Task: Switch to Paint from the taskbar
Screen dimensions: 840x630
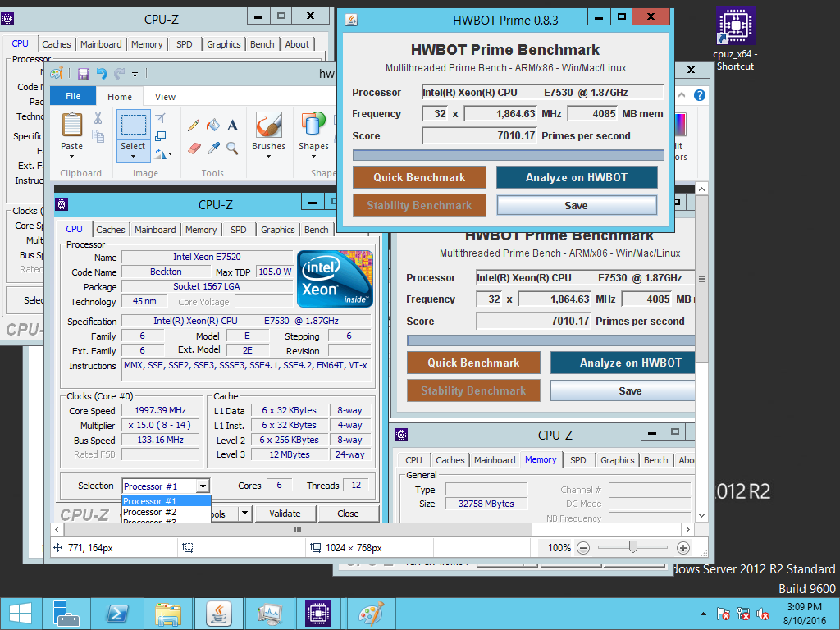Action: point(372,614)
